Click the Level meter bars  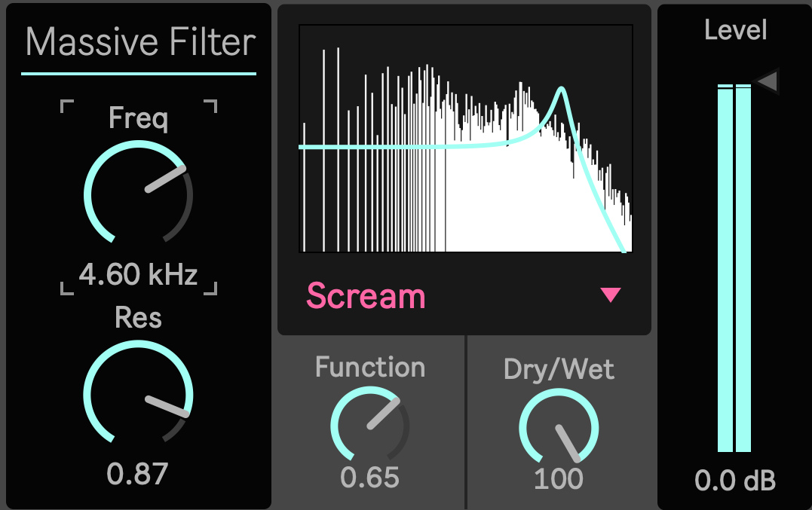[734, 267]
